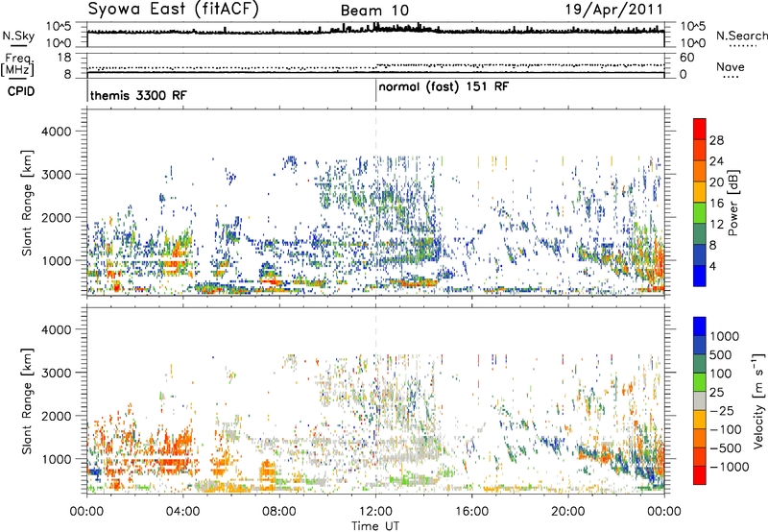Screen dimensions: 768x532
Task: Click the 'Time UT' axis label
Action: pyautogui.click(x=375, y=526)
